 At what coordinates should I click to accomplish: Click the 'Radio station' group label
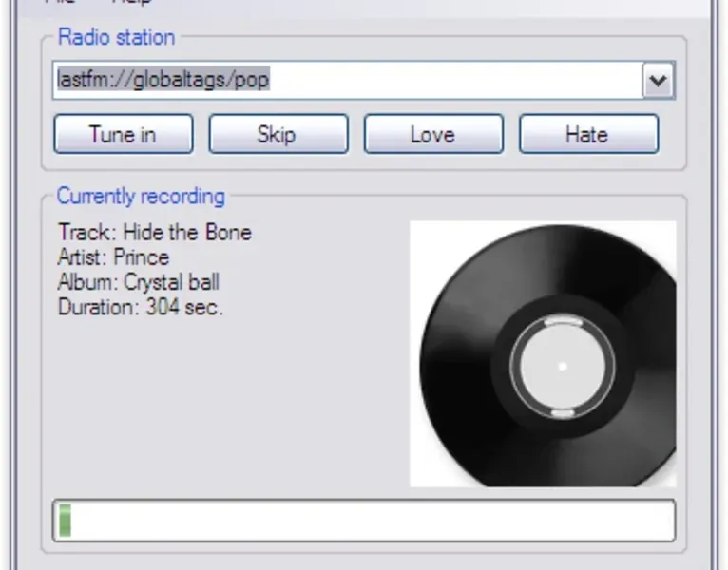pos(116,37)
